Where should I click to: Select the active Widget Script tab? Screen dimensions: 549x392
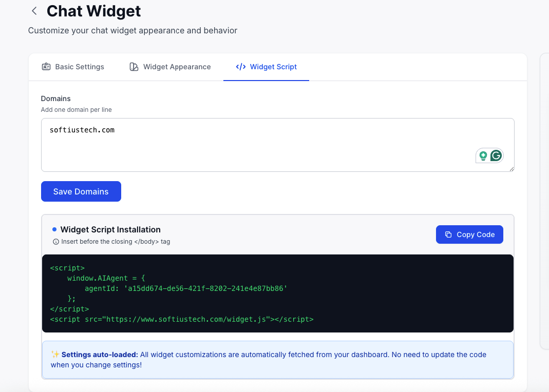click(266, 67)
